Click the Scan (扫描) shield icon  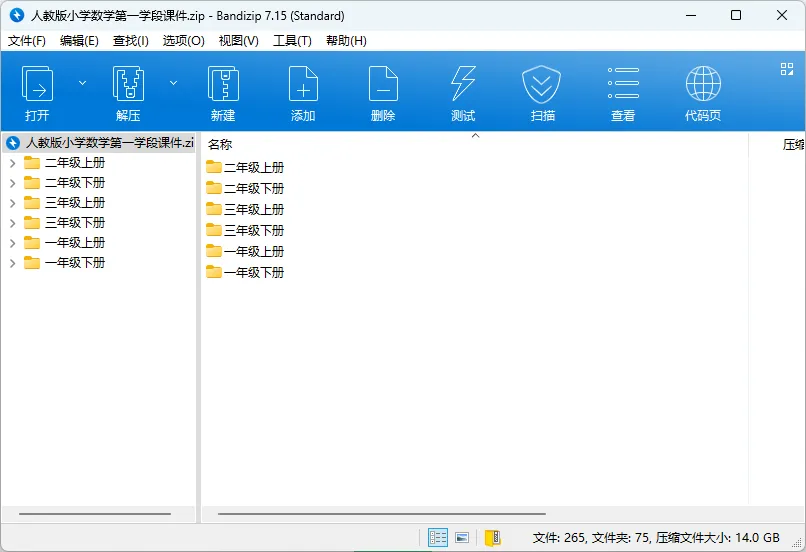541,84
